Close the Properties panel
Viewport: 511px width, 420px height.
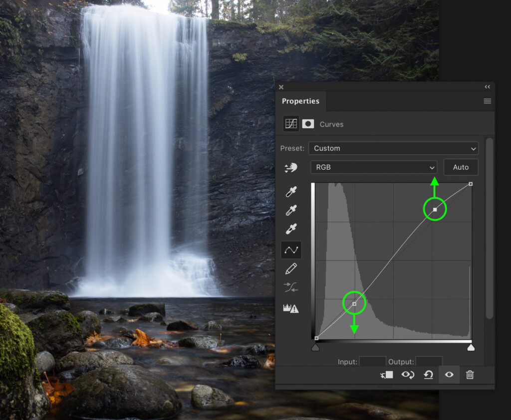coord(281,87)
